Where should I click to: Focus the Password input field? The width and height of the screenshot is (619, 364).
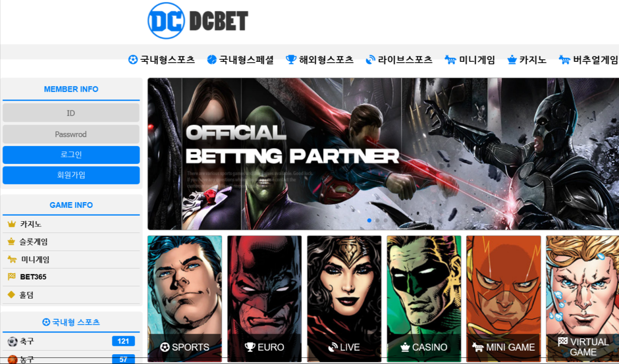pos(71,134)
